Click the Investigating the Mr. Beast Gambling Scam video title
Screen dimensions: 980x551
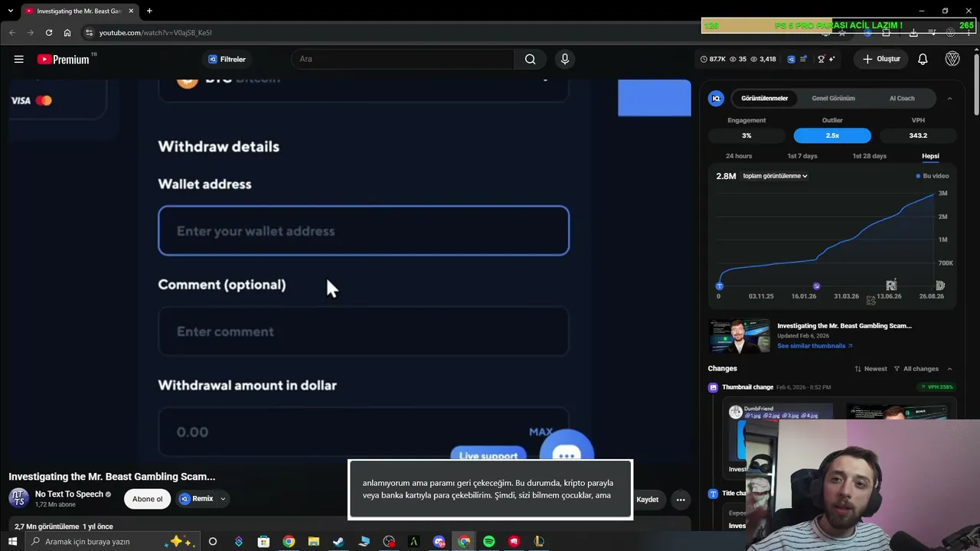coord(112,477)
